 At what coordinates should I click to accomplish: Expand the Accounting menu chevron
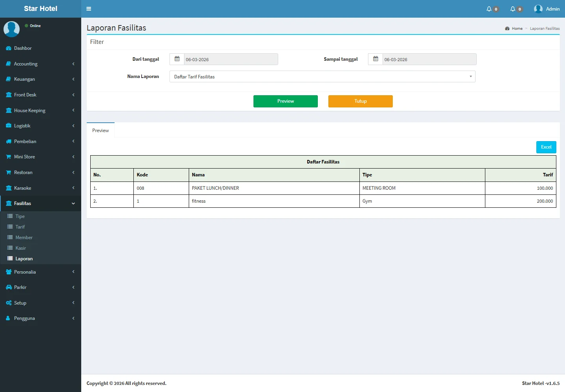73,64
